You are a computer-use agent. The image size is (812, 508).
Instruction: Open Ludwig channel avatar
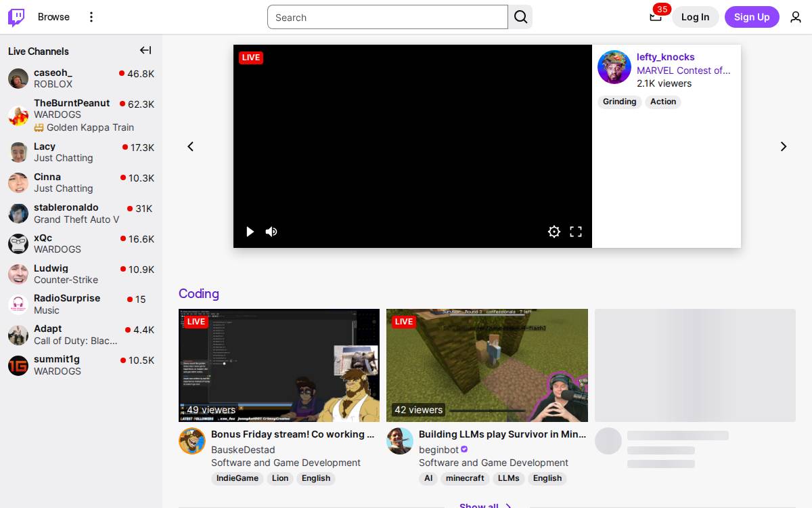tap(18, 274)
